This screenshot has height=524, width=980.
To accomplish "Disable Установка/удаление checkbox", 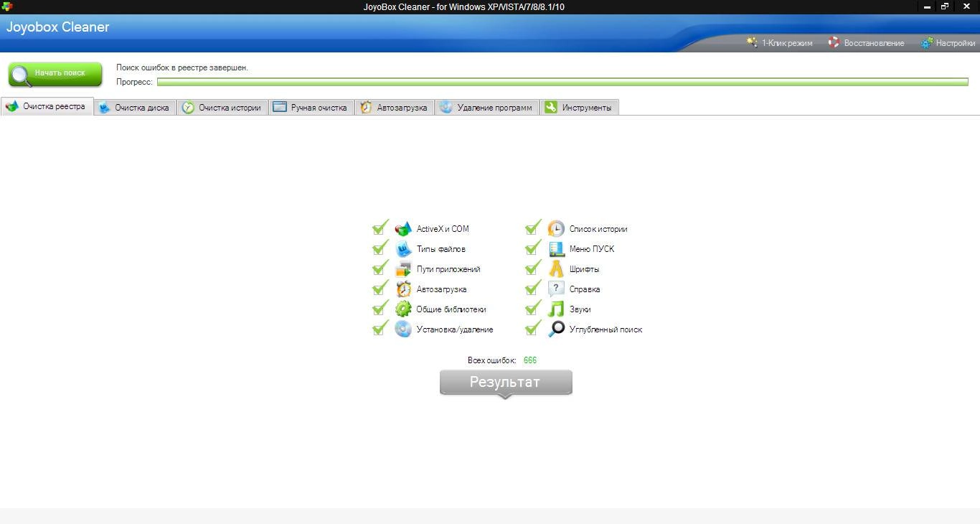I will point(380,328).
